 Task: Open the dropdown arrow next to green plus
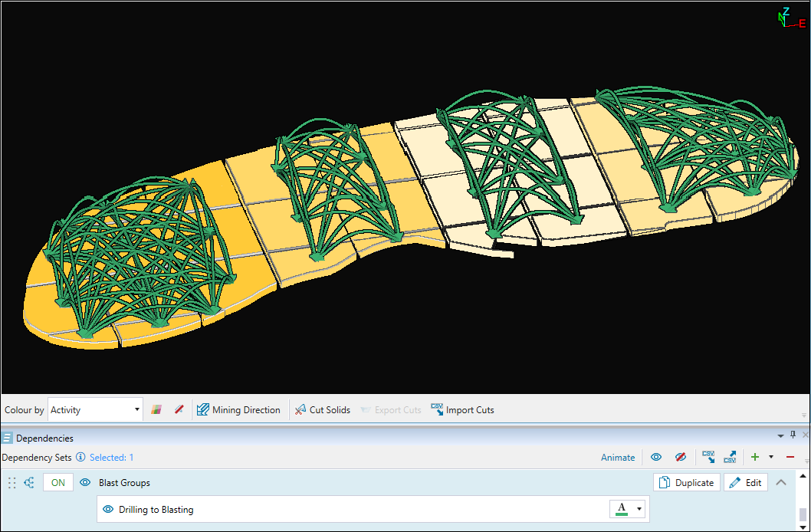tap(771, 457)
